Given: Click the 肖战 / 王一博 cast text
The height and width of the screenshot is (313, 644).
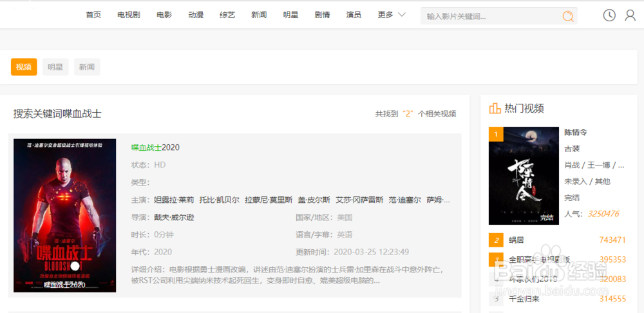Looking at the screenshot, I should click(x=594, y=165).
